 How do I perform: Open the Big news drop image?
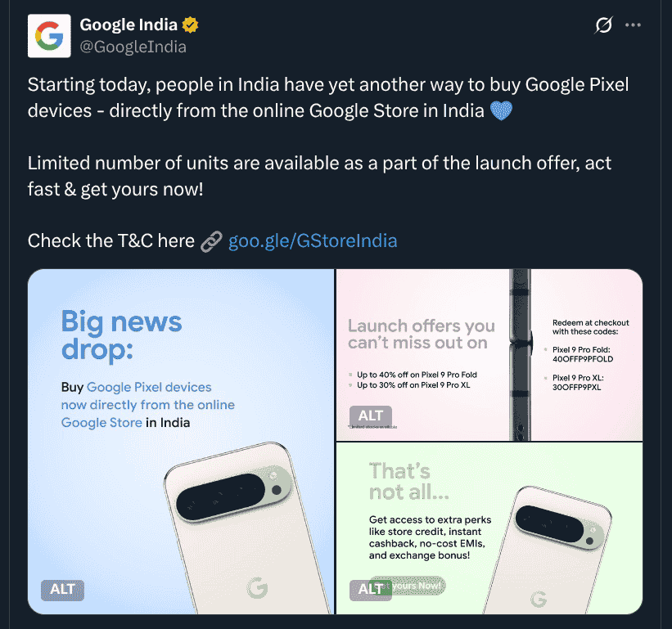(x=181, y=442)
